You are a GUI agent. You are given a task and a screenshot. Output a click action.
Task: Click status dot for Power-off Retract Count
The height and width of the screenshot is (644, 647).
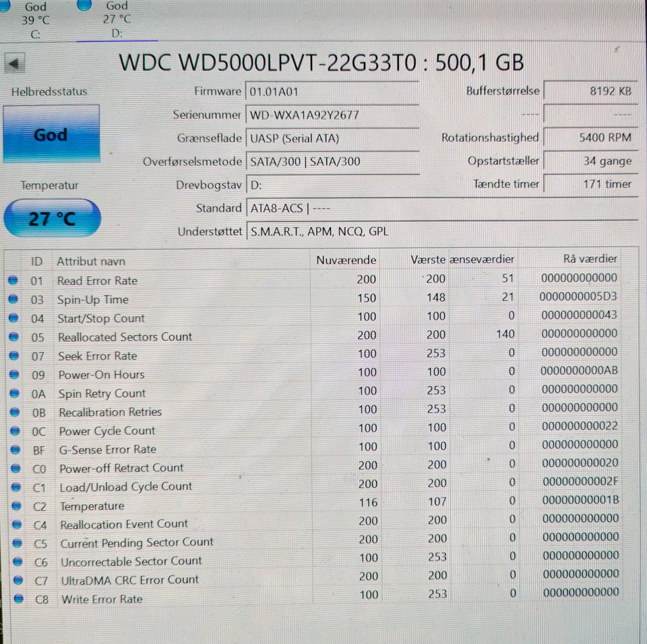coord(16,468)
